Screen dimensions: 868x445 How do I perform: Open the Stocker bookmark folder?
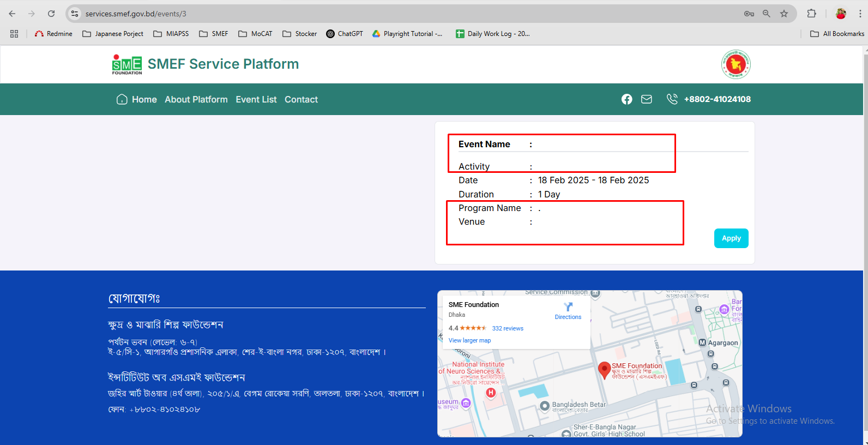point(300,34)
